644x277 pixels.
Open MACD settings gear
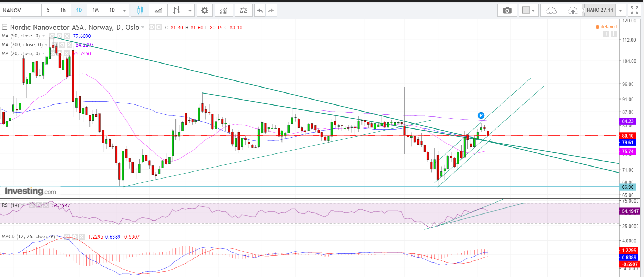click(x=74, y=236)
